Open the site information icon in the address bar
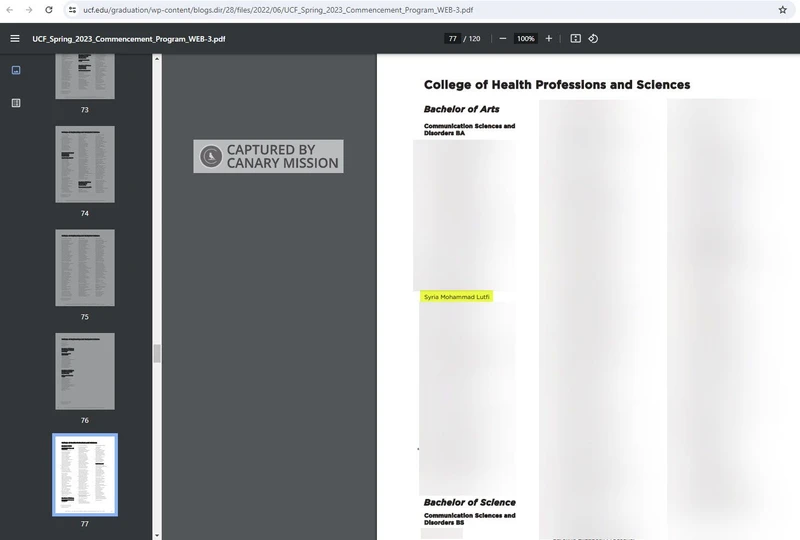This screenshot has width=800, height=540. coord(72,10)
